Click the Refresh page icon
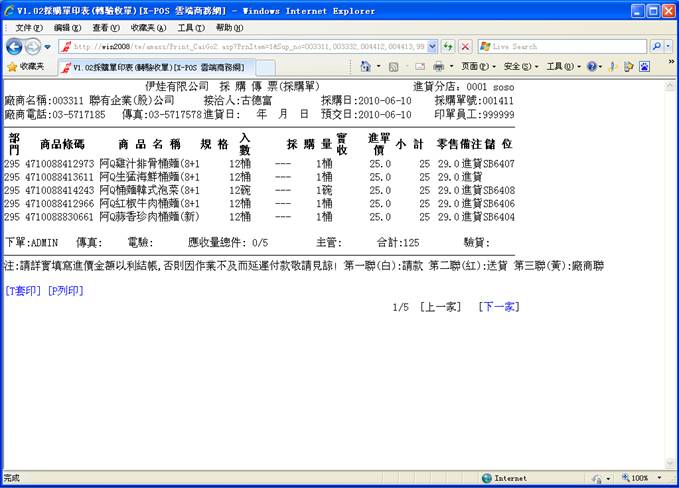Viewport: 679px width, 488px height. 447,47
